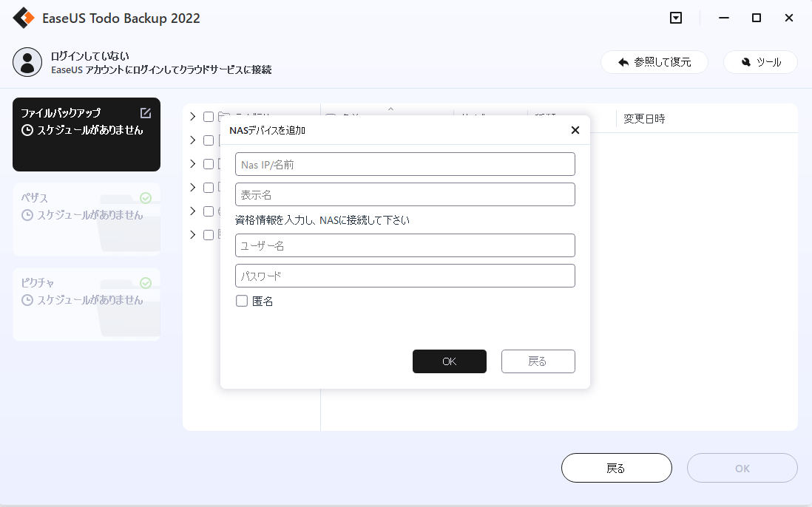The height and width of the screenshot is (507, 812).
Task: Select the ペザス backup task card
Action: (x=87, y=220)
